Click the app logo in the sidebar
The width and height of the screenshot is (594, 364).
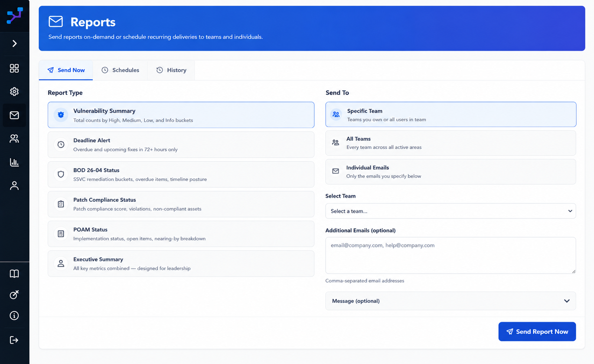point(14,16)
